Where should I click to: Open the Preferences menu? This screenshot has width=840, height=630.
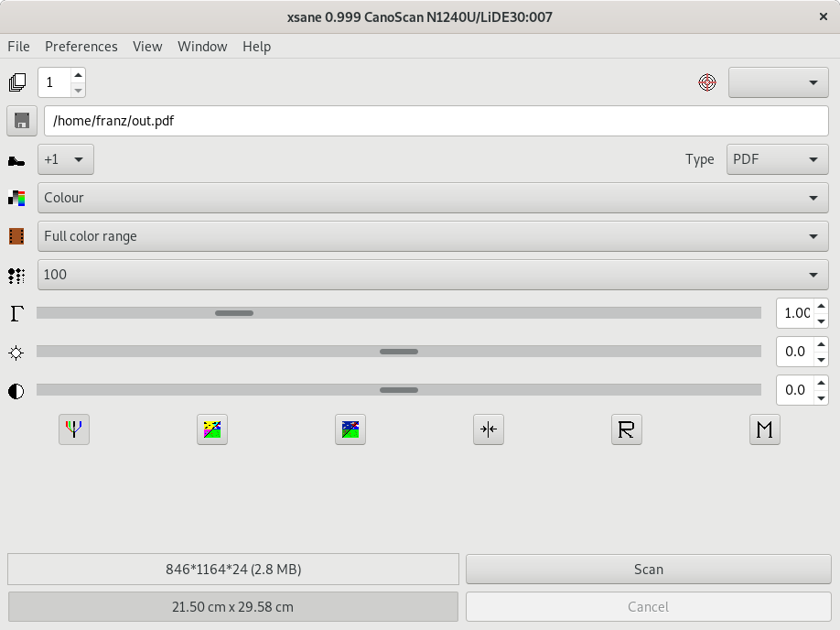click(81, 47)
